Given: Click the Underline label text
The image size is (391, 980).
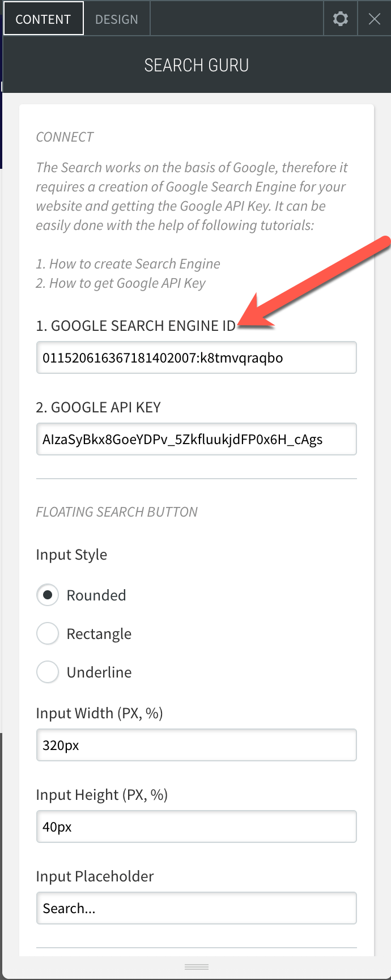Looking at the screenshot, I should [x=99, y=672].
